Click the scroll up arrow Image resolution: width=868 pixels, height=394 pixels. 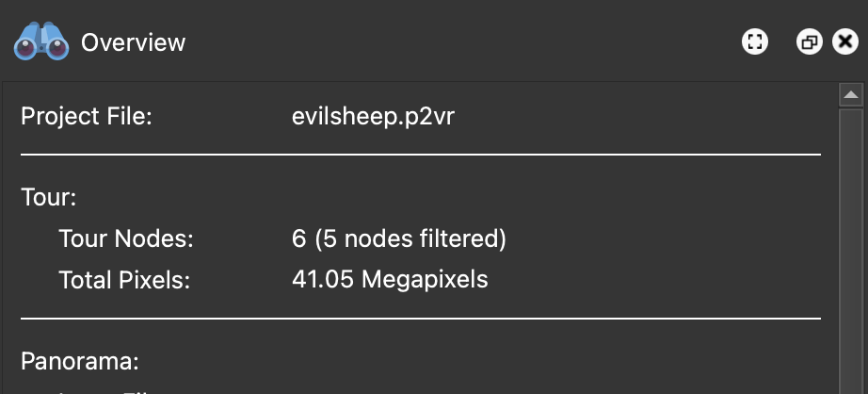(851, 95)
